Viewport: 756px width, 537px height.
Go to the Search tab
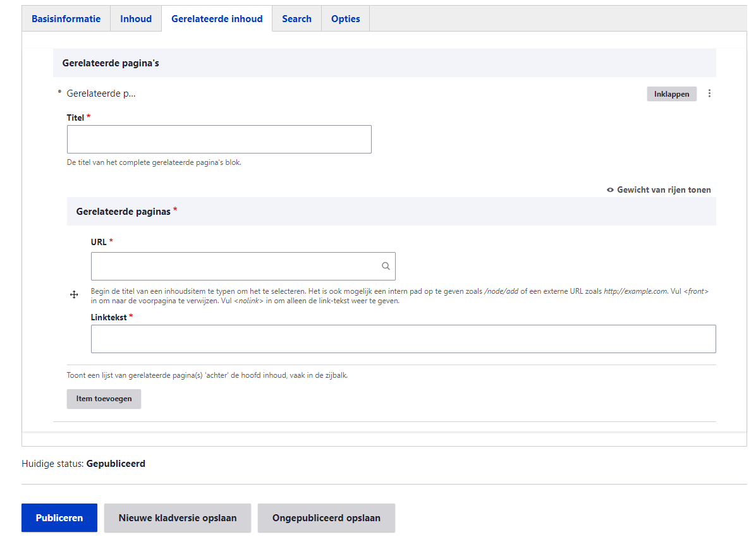296,19
